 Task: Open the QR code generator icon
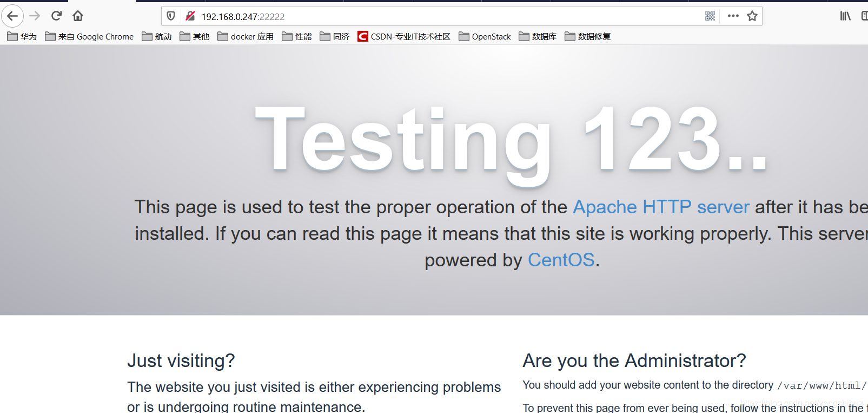point(710,16)
